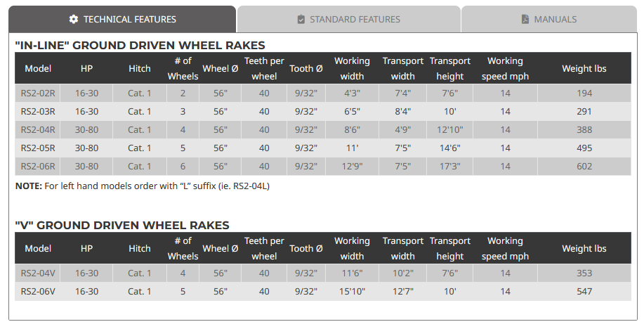Click the 17'3" transport height cell
644x329 pixels.
pos(449,166)
